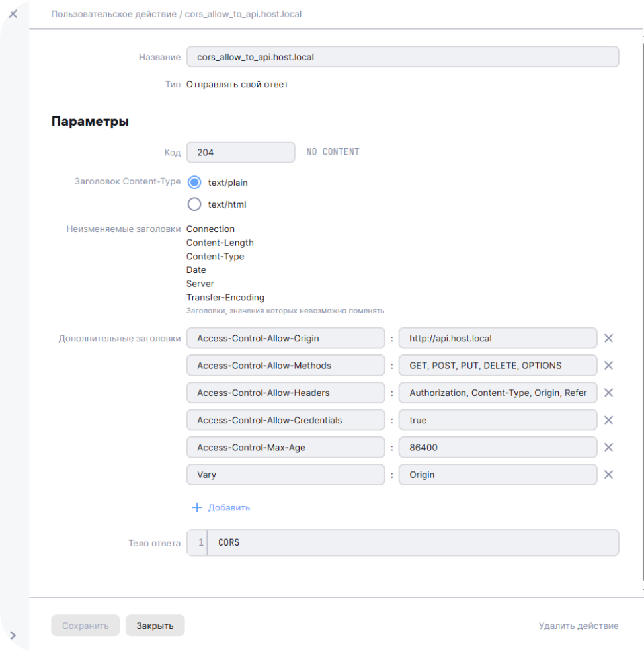Image resolution: width=644 pixels, height=652 pixels.
Task: Remove the Access-Control-Max-Age header row
Action: point(608,448)
